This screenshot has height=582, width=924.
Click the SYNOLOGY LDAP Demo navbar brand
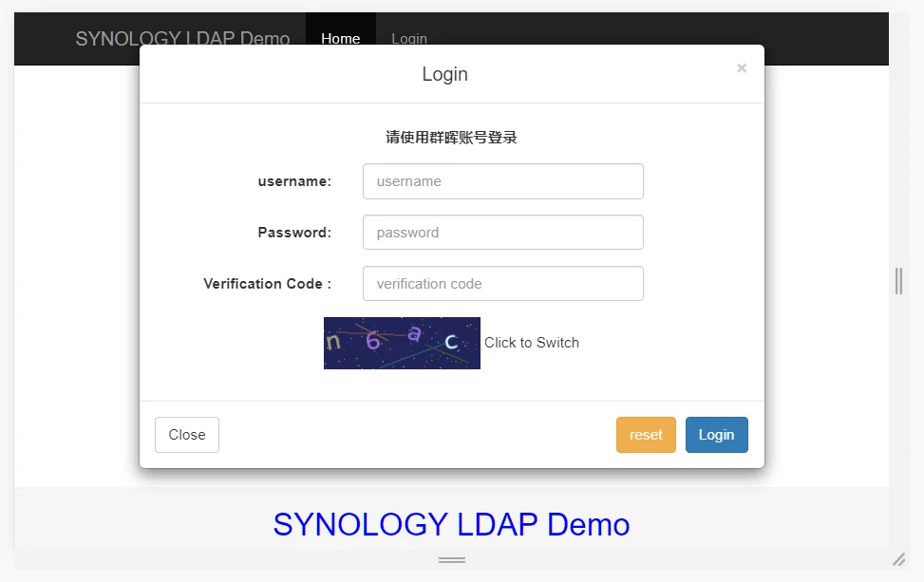pyautogui.click(x=182, y=38)
